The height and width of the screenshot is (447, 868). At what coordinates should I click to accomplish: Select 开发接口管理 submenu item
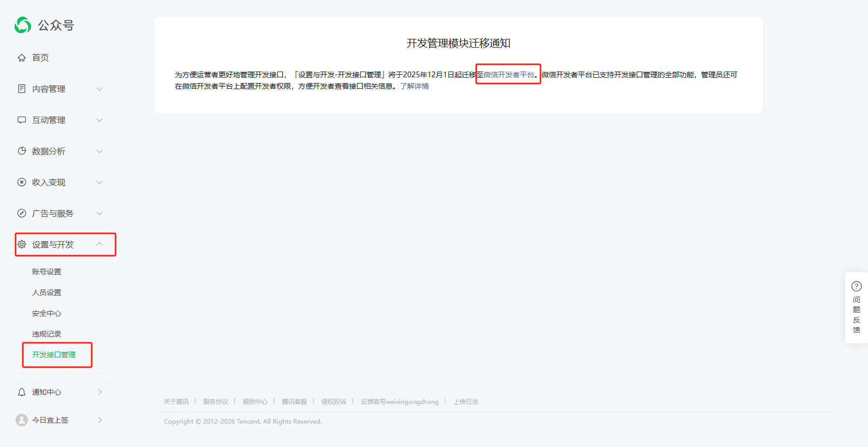54,355
